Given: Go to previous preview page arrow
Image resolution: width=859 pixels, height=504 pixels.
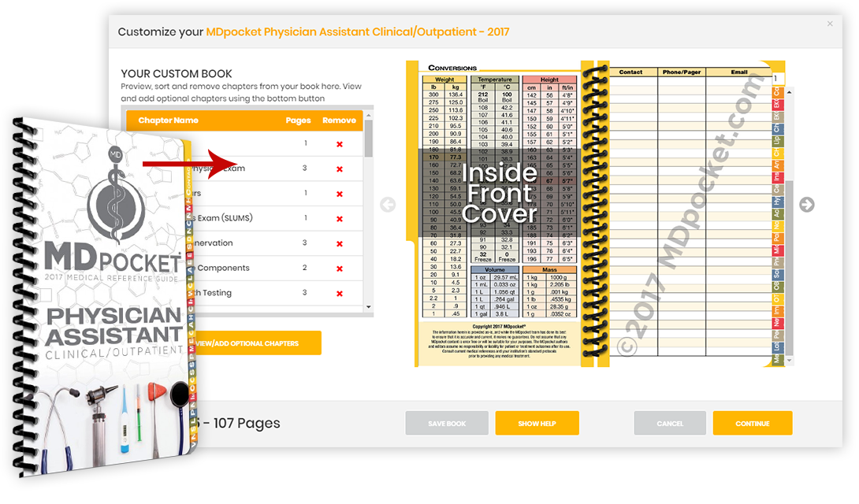Looking at the screenshot, I should pyautogui.click(x=387, y=205).
